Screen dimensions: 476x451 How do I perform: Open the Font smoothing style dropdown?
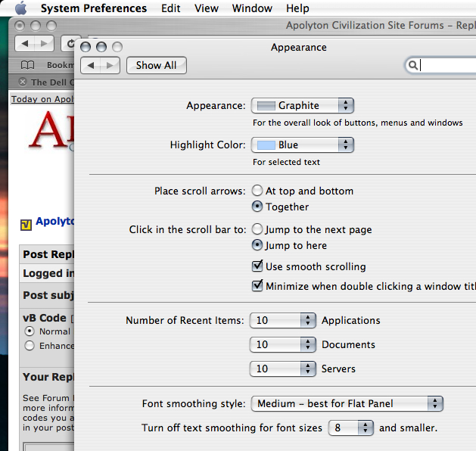point(346,404)
